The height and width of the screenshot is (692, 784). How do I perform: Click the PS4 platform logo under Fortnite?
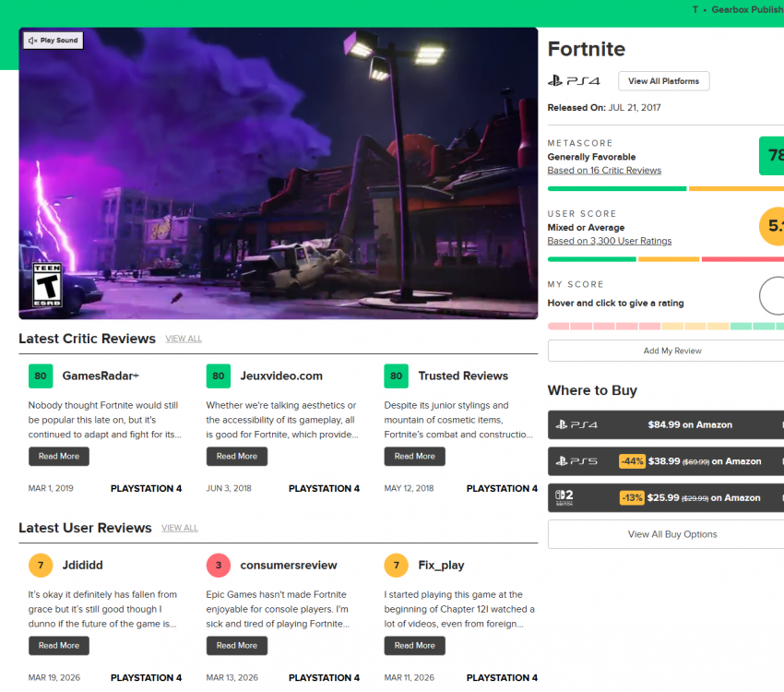click(x=574, y=81)
